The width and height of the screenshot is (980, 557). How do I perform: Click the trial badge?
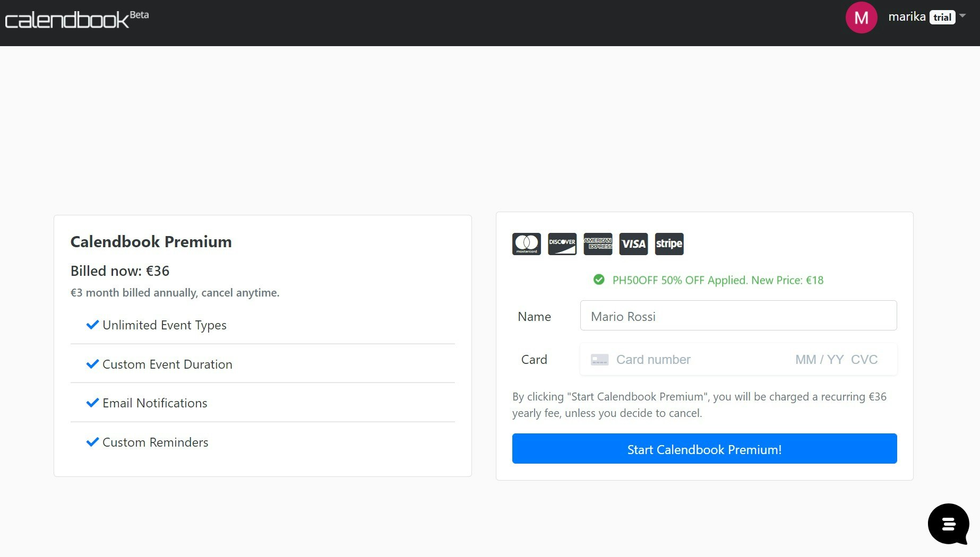click(x=942, y=18)
